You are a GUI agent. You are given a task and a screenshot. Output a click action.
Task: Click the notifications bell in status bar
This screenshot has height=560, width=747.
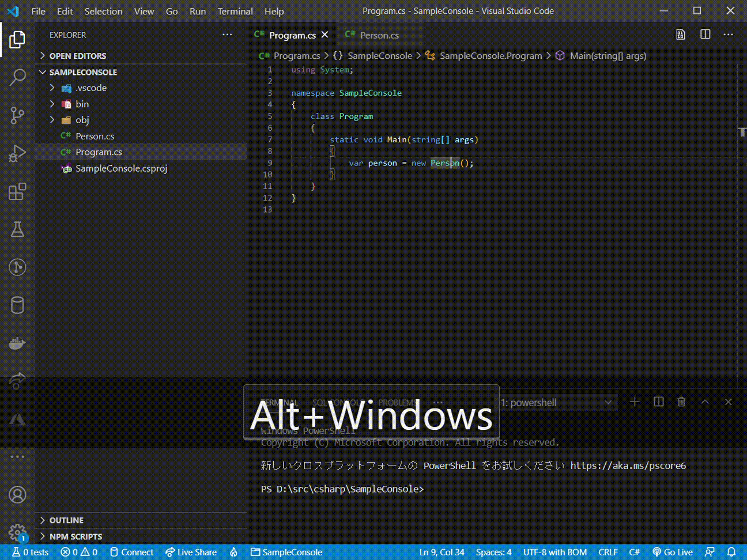(x=731, y=552)
